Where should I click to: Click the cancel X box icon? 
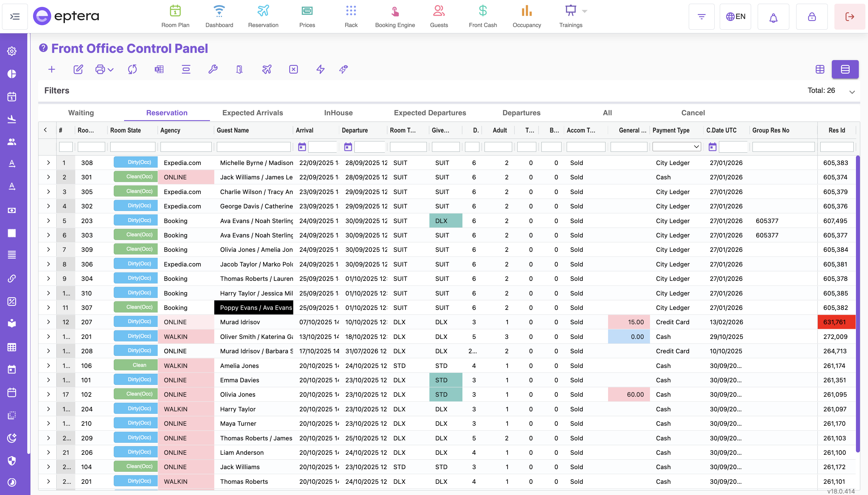coord(294,69)
